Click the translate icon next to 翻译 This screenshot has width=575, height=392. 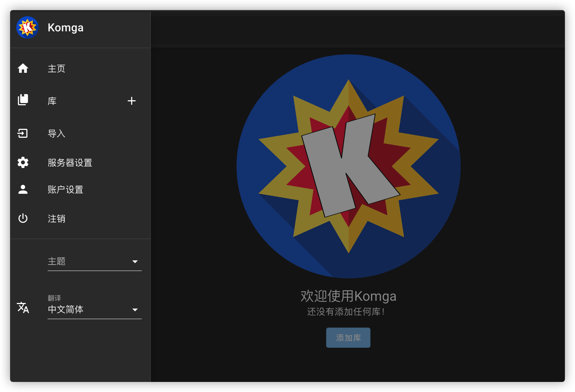[23, 307]
